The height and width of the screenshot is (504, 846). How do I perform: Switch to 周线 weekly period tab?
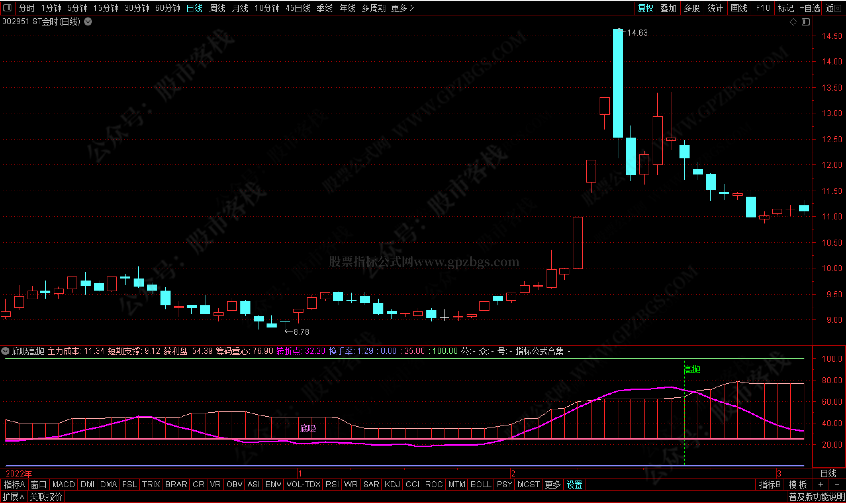pyautogui.click(x=217, y=8)
